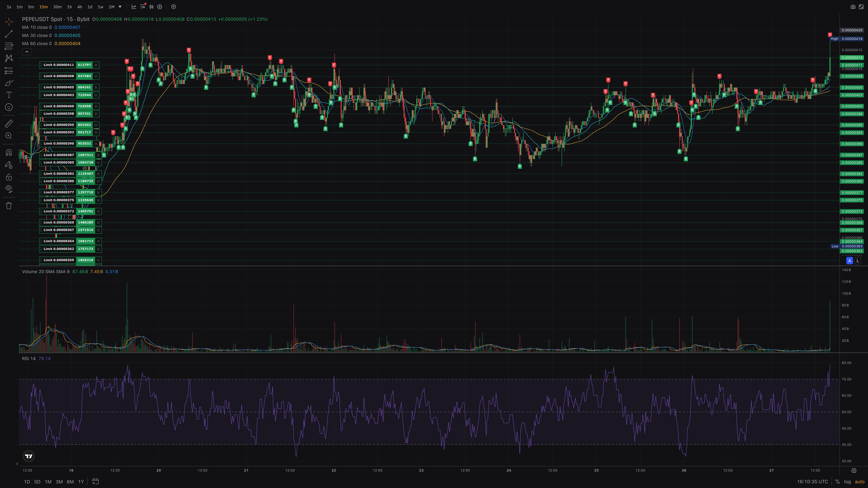This screenshot has height=488, width=868.
Task: Click the zoom in tool
Action: tap(9, 136)
